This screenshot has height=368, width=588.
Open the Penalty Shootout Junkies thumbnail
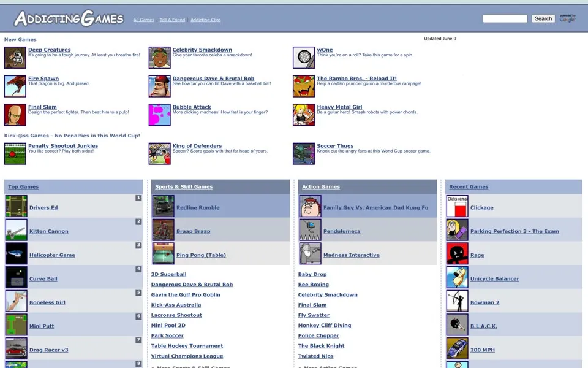point(15,153)
